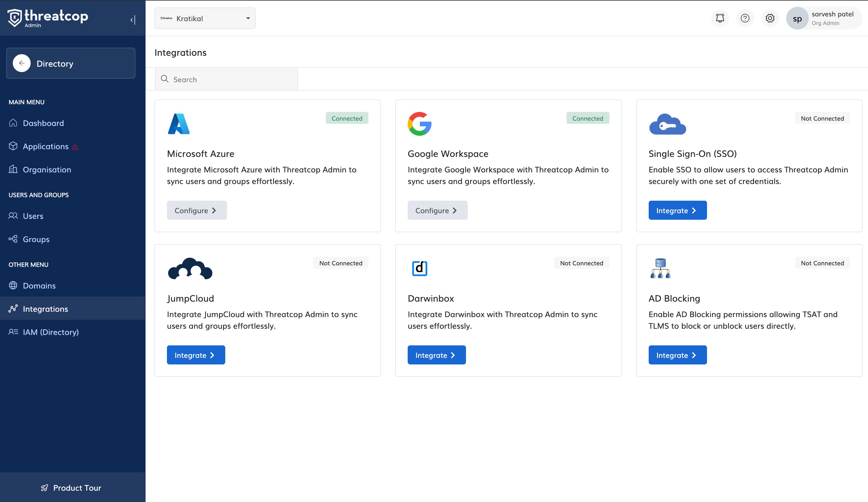Viewport: 868px width, 502px height.
Task: Integrate Single Sign-On (SSO)
Action: click(x=678, y=210)
